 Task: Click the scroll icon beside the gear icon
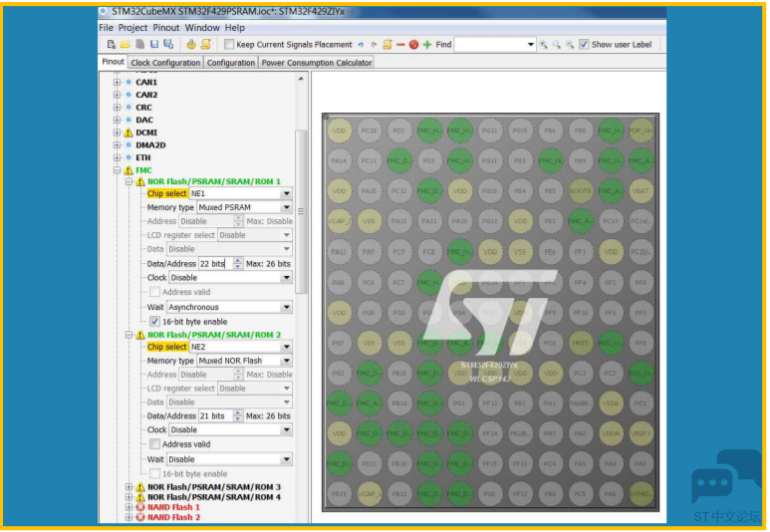tap(206, 44)
